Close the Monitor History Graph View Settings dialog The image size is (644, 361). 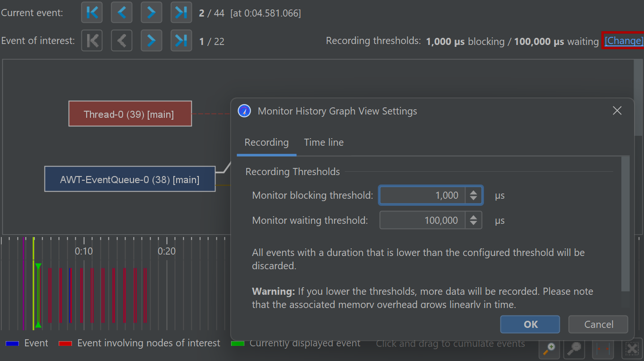click(617, 111)
